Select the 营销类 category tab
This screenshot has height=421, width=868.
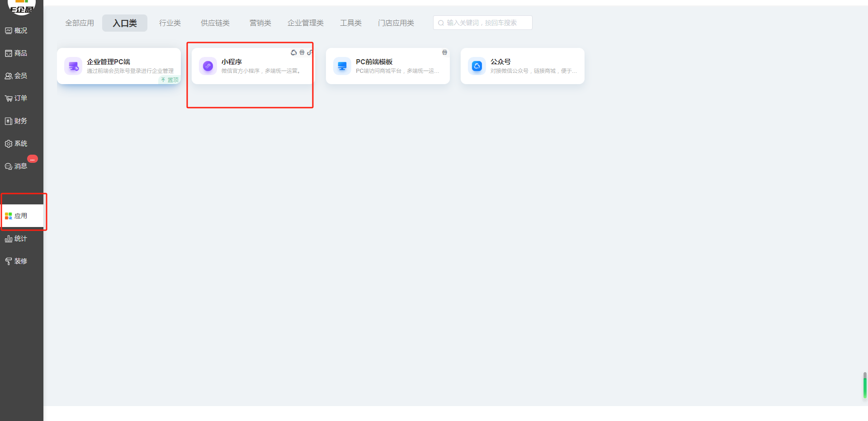(260, 23)
